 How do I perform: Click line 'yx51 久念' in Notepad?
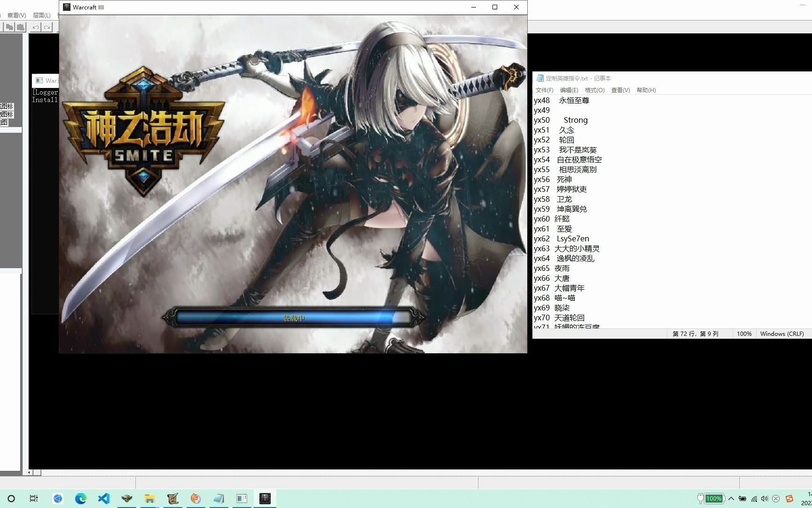(554, 130)
